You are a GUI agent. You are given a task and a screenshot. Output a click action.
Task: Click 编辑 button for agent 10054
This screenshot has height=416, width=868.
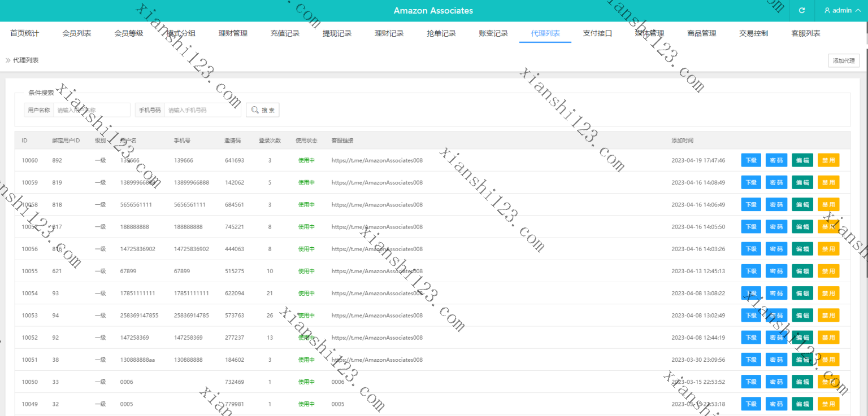(x=802, y=293)
